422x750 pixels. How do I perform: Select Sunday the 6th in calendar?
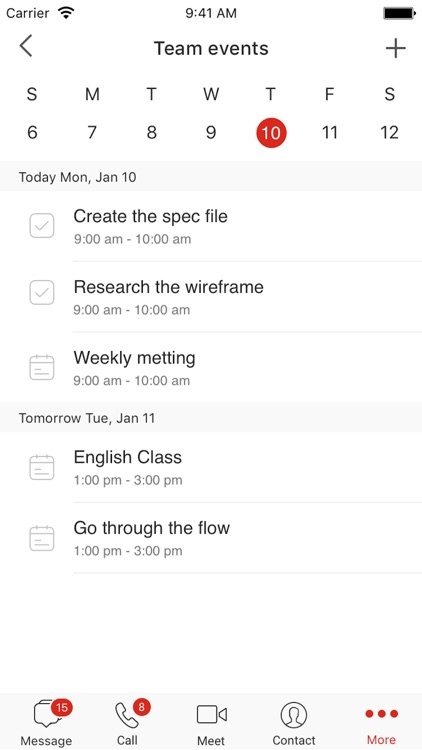tap(32, 132)
